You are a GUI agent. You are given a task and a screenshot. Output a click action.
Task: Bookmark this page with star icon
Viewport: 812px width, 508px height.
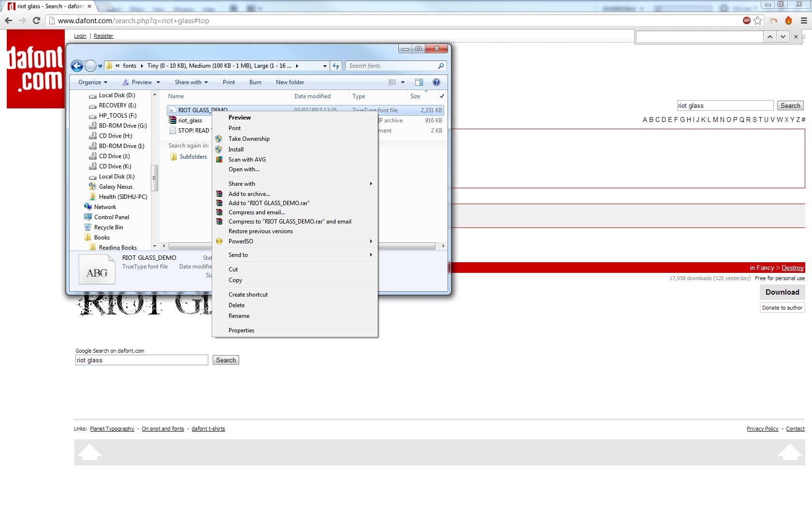[x=758, y=21]
